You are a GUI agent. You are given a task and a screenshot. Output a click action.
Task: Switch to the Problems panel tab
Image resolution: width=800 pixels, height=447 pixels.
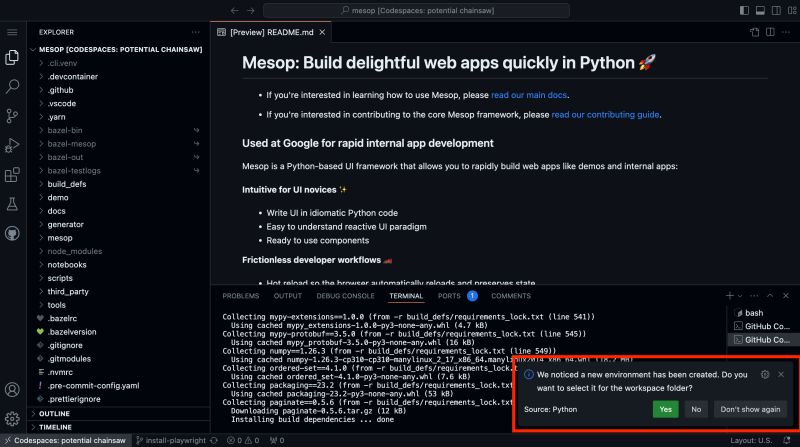point(240,296)
